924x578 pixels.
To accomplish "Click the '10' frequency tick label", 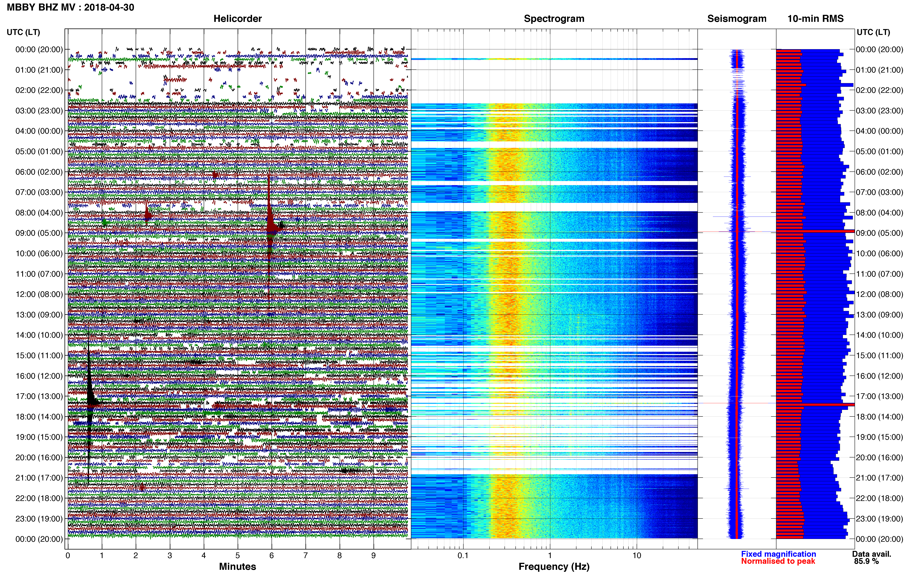I will tap(637, 555).
